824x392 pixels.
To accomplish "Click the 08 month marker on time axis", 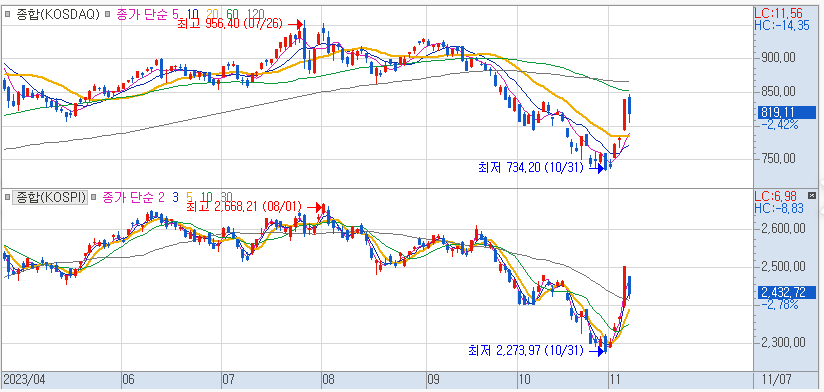I will (329, 379).
